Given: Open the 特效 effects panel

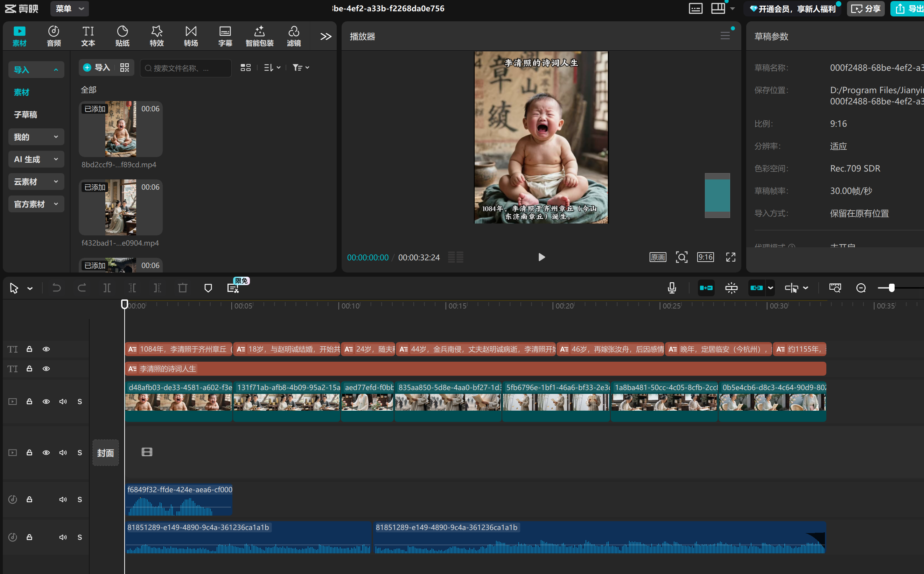Looking at the screenshot, I should pyautogui.click(x=156, y=36).
